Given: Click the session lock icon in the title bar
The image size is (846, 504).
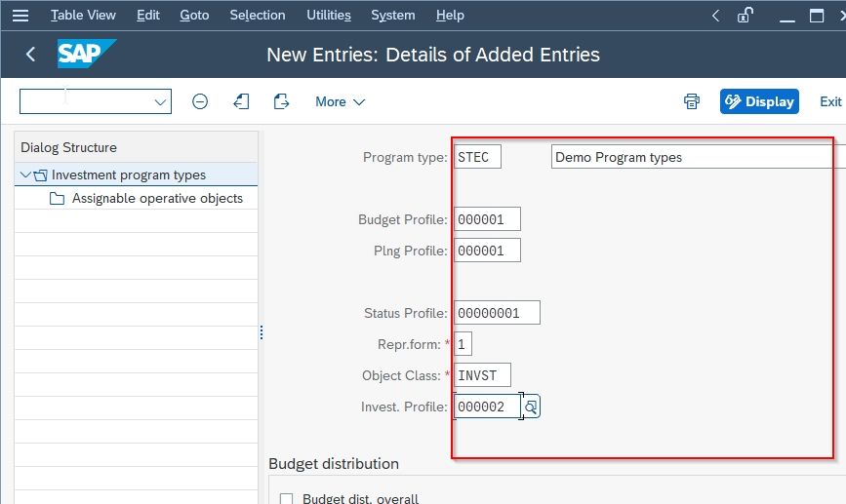Looking at the screenshot, I should [745, 15].
